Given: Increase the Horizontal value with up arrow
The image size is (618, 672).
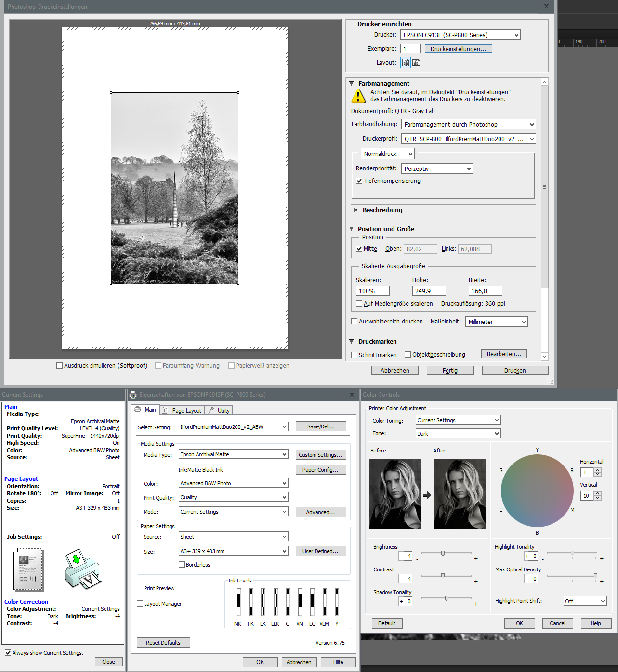Looking at the screenshot, I should (x=598, y=470).
